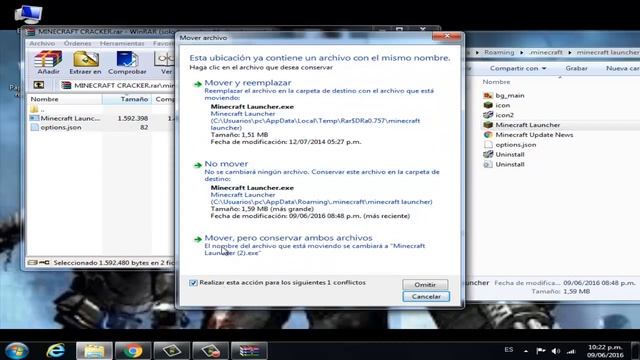Image resolution: width=640 pixels, height=360 pixels.
Task: Open the Herramientas menu in WinRAR
Action: point(122,43)
